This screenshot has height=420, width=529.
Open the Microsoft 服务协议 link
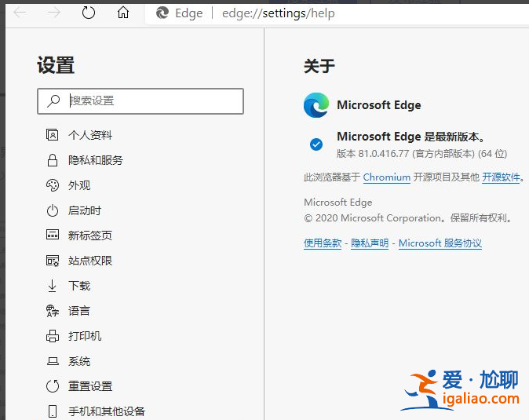[440, 243]
